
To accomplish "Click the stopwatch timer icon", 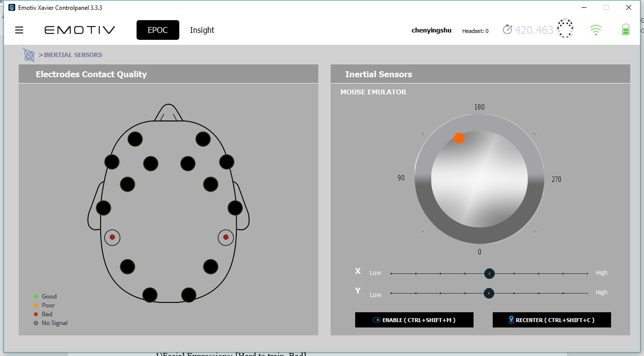I will pyautogui.click(x=507, y=30).
